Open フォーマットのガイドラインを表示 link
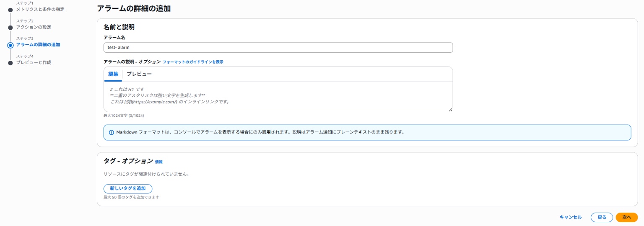 coord(193,62)
